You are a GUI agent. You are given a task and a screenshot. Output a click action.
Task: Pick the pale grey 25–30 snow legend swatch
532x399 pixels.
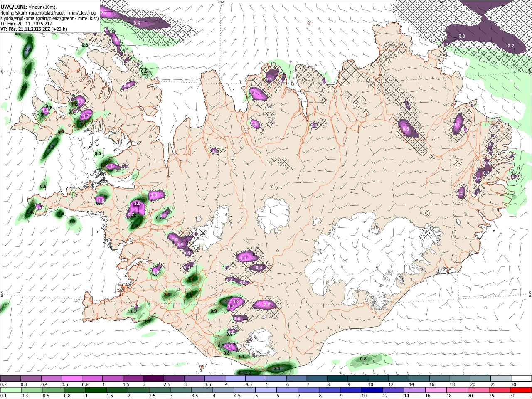(501, 379)
